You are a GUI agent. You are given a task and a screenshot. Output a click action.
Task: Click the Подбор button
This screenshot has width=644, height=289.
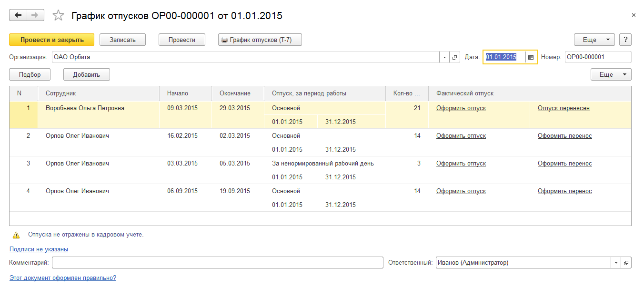pyautogui.click(x=30, y=75)
